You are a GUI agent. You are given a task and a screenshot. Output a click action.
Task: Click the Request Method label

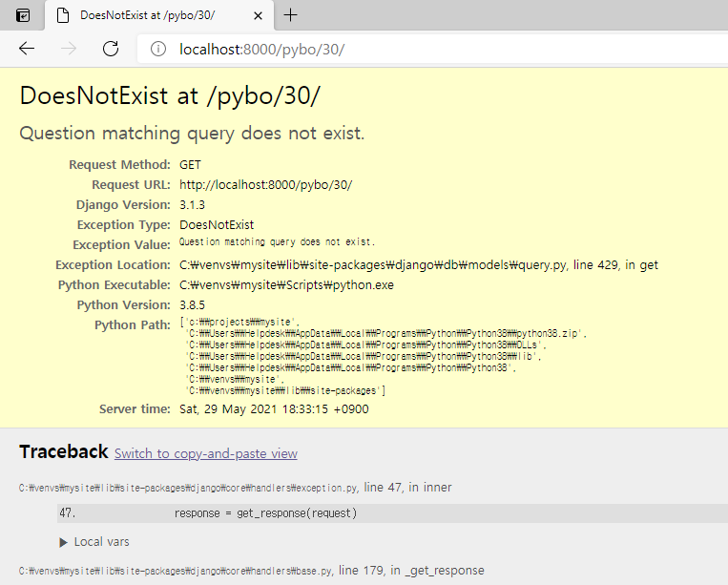point(120,165)
